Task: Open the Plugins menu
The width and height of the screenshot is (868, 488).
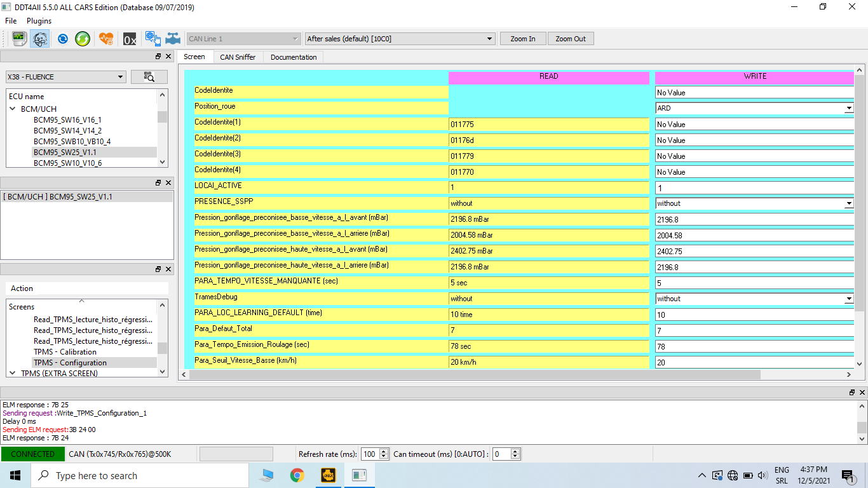Action: [x=39, y=21]
